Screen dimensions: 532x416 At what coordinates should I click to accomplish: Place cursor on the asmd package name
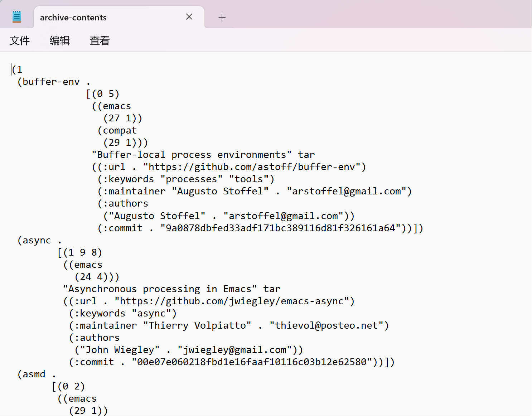[x=34, y=374]
